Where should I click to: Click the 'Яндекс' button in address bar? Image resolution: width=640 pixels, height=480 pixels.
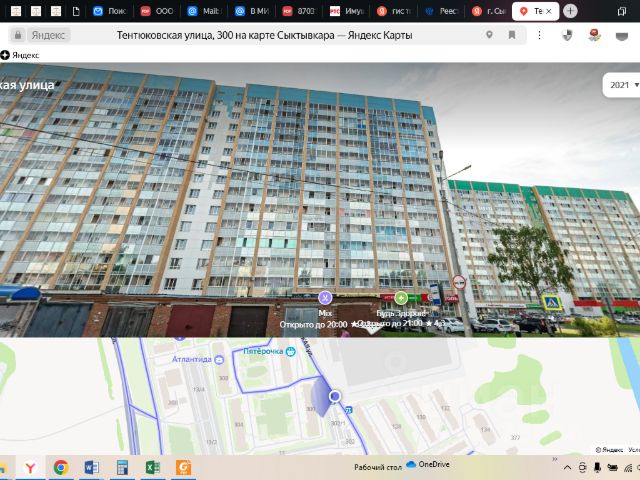click(x=49, y=36)
